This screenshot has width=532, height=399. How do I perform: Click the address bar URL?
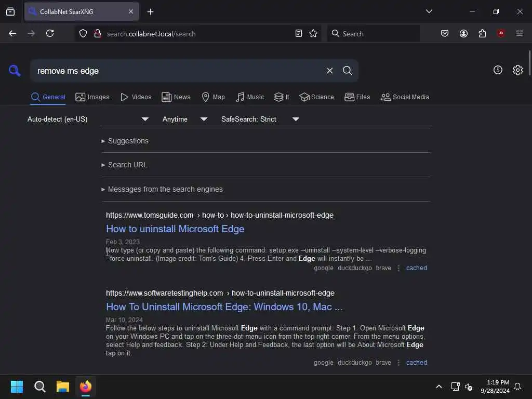[151, 34]
